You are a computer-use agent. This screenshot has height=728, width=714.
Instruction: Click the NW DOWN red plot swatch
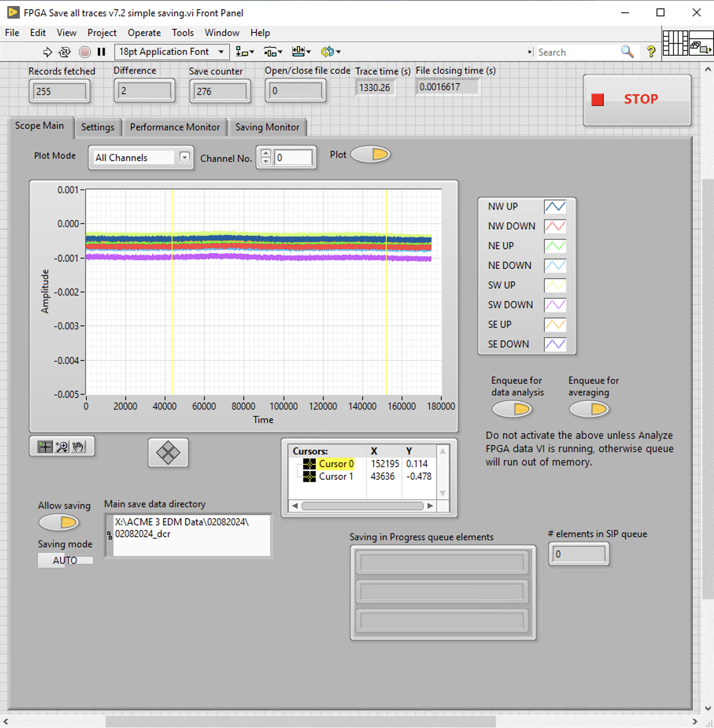point(555,226)
